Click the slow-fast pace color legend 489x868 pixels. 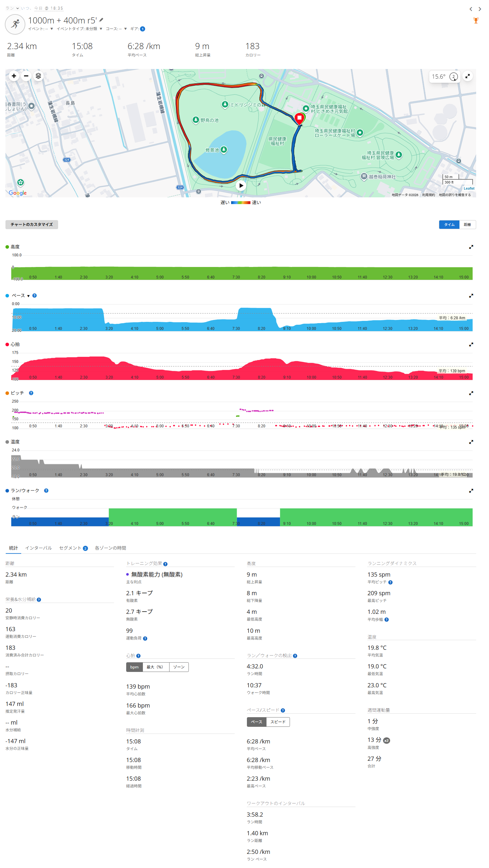240,202
